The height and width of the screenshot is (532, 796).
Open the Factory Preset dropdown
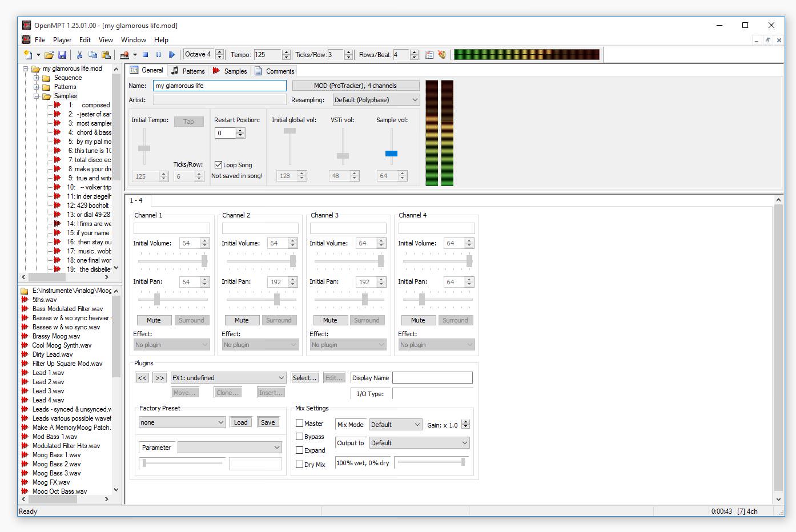(182, 422)
